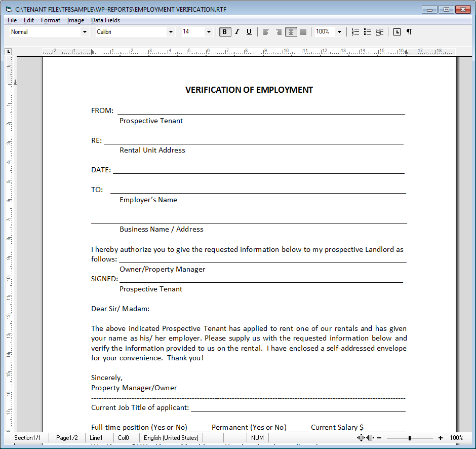Toggle bold formatting
This screenshot has width=476, height=449.
click(x=225, y=32)
